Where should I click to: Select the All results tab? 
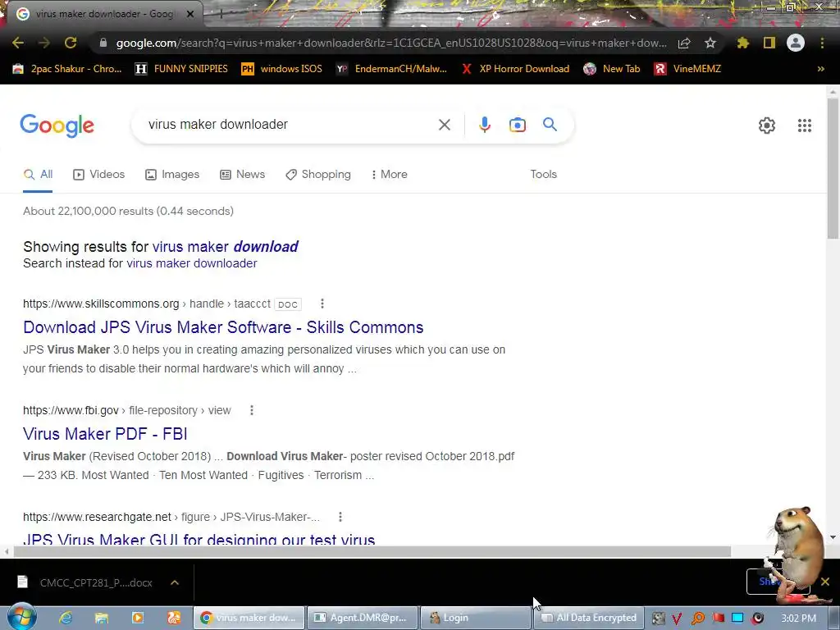click(x=38, y=175)
